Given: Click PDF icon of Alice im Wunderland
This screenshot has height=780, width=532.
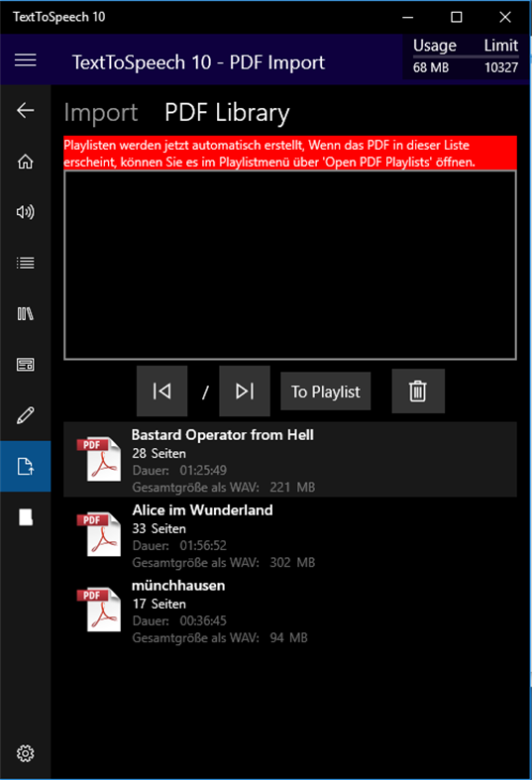Looking at the screenshot, I should 99,534.
